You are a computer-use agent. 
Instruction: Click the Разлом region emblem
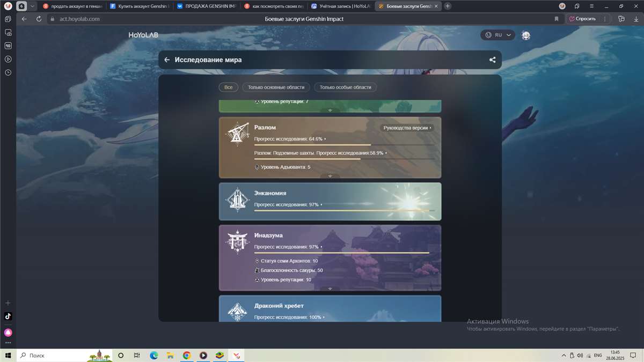[x=237, y=134]
